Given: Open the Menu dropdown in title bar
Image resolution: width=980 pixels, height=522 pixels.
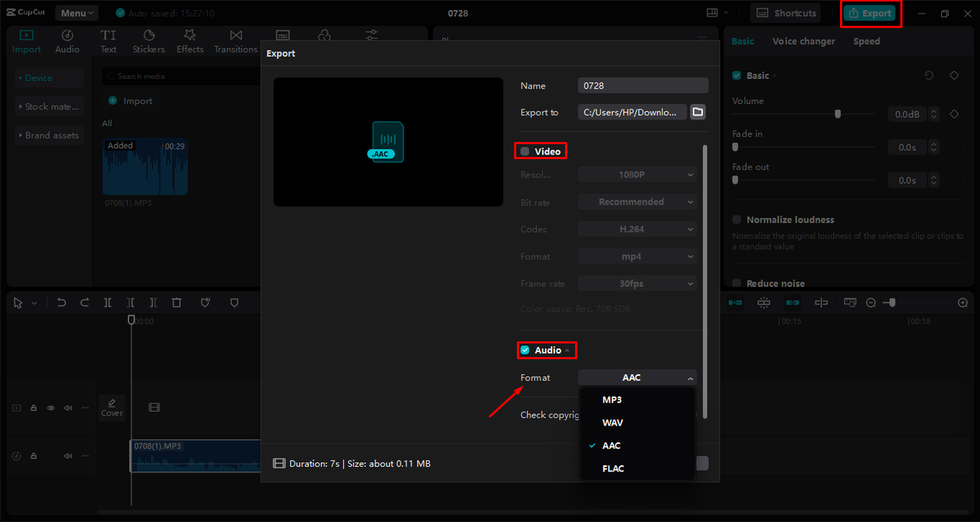Looking at the screenshot, I should [76, 13].
